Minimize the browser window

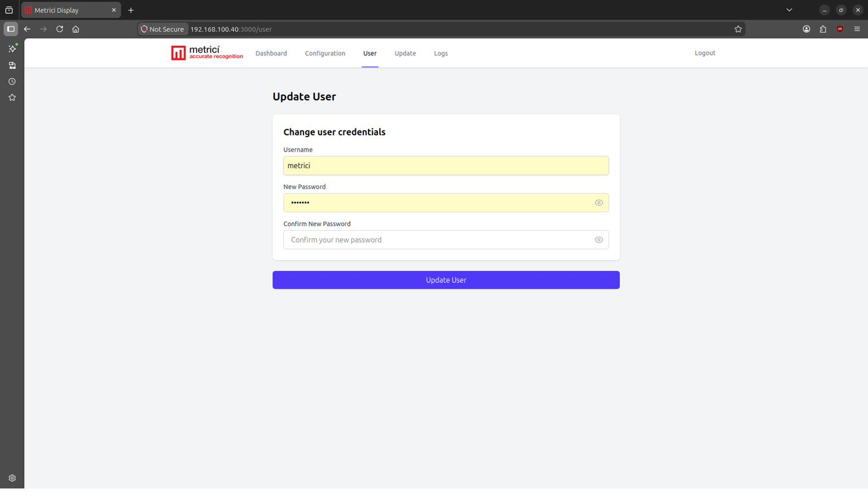[824, 10]
